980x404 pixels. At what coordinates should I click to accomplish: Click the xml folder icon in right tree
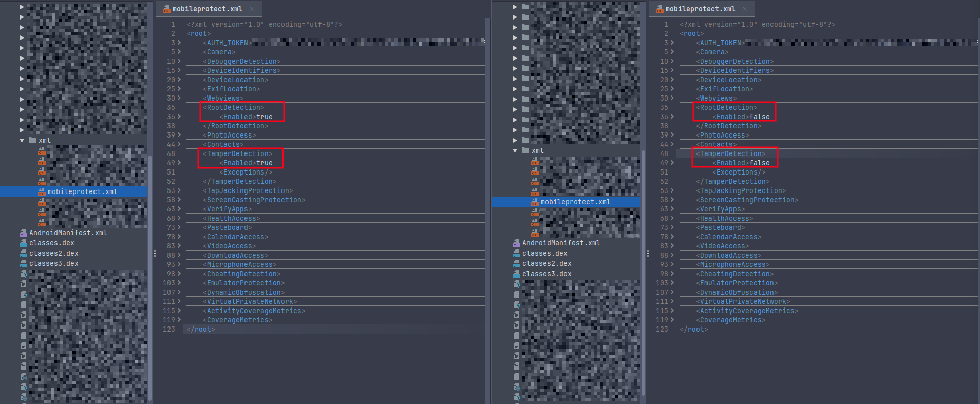525,150
